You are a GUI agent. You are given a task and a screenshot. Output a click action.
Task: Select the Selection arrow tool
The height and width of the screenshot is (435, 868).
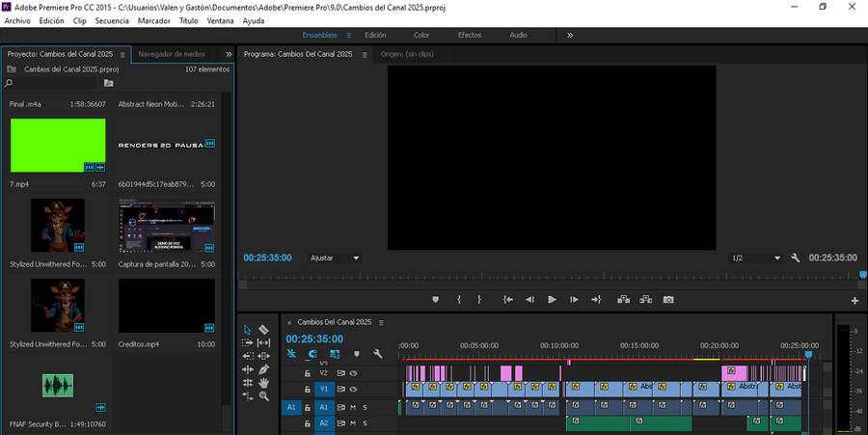248,330
